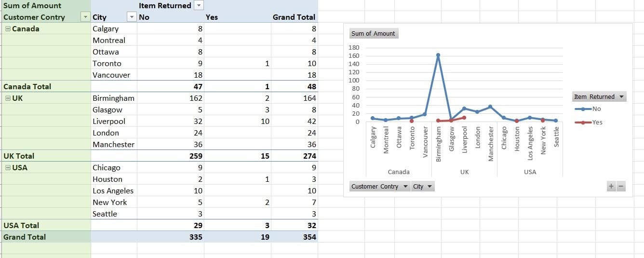This screenshot has width=644, height=258.
Task: Select the Birmingham city cell
Action: coord(114,98)
